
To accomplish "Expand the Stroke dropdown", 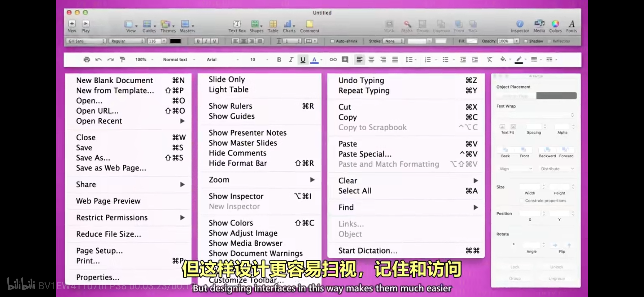I will point(393,41).
